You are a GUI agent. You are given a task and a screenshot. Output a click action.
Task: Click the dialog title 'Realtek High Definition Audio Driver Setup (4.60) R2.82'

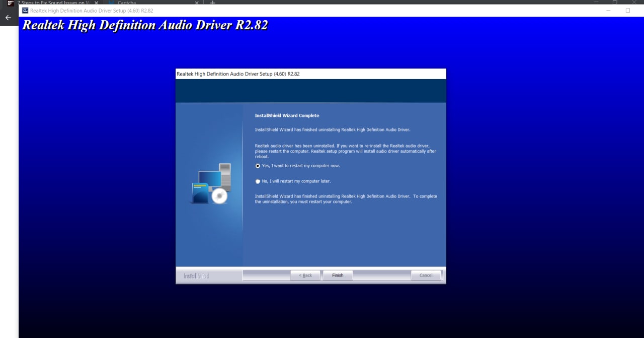(238, 74)
